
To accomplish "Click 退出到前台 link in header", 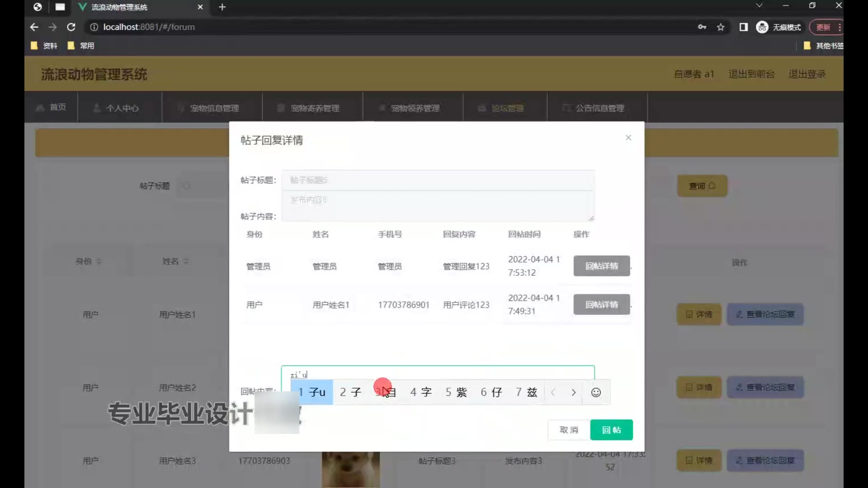I will (751, 74).
